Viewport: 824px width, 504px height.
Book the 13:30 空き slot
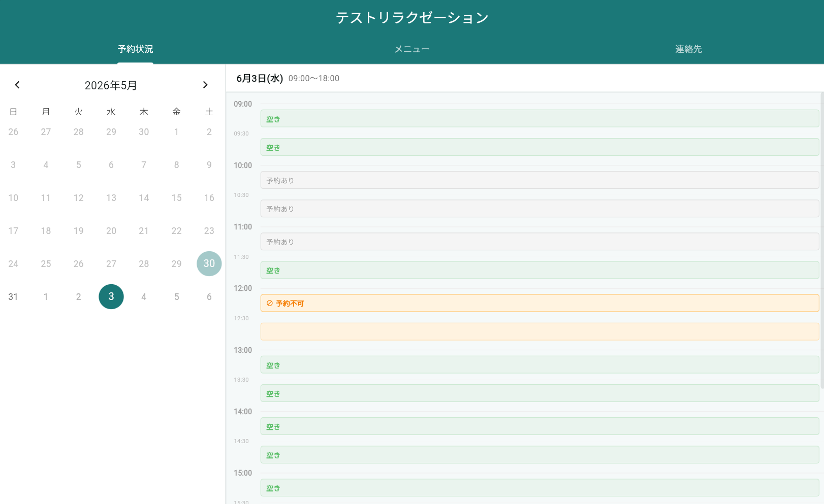[540, 393]
